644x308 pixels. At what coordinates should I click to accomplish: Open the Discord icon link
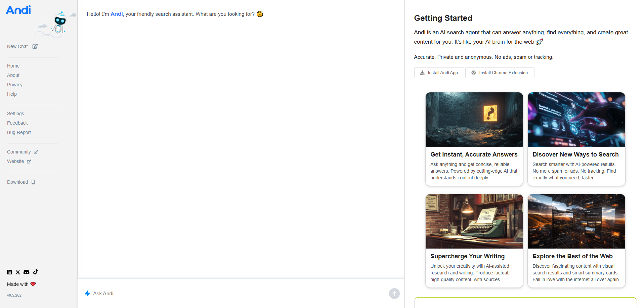pos(27,272)
